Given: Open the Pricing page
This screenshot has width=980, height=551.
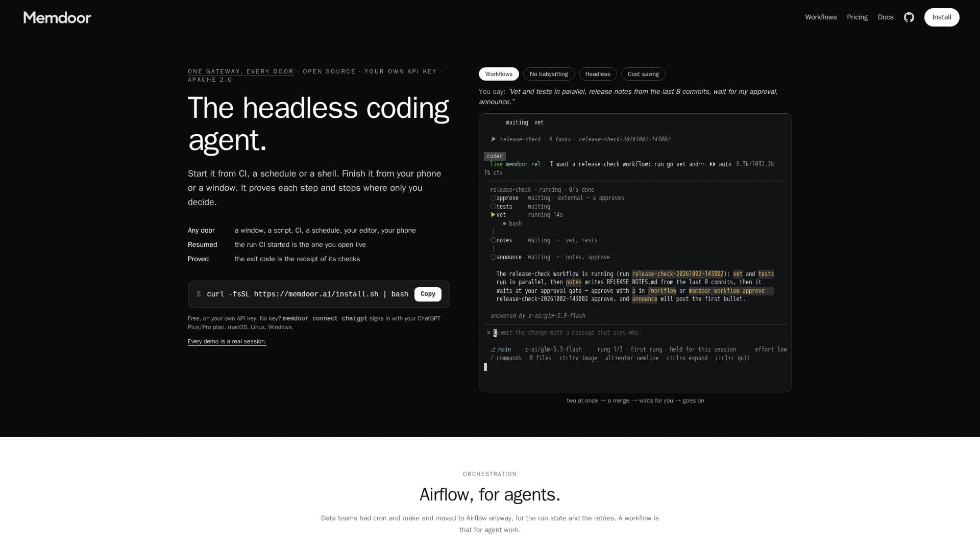Looking at the screenshot, I should coord(857,17).
